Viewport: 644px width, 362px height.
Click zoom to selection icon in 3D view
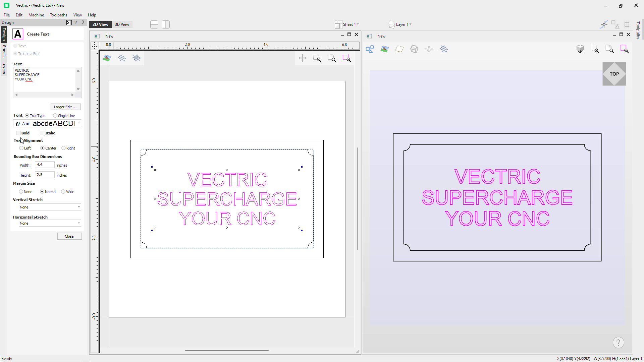point(624,49)
